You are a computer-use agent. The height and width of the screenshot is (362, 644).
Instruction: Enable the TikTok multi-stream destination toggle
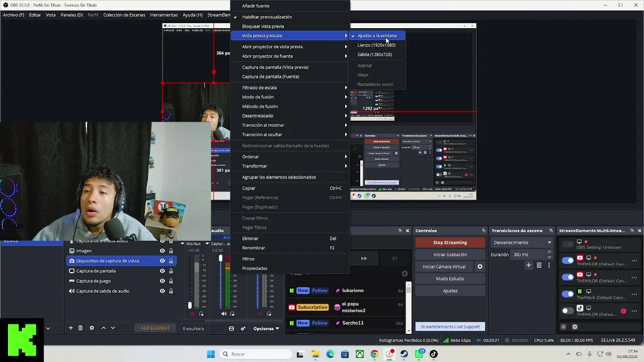click(x=568, y=311)
